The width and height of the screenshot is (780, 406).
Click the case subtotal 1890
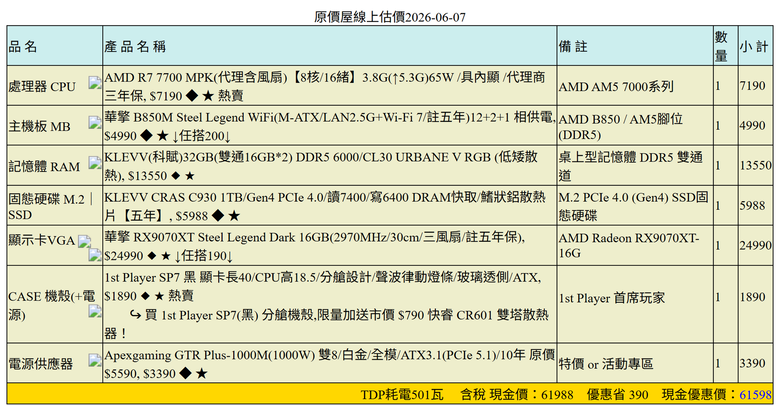click(x=752, y=297)
